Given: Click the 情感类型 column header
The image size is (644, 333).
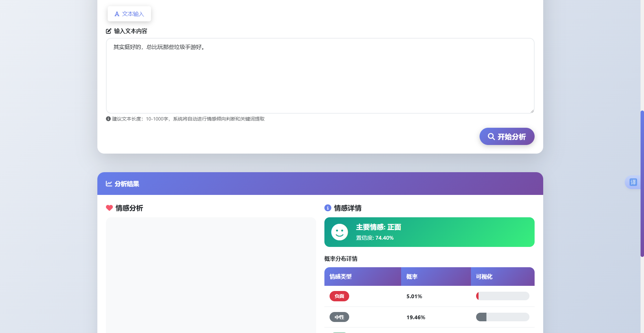Looking at the screenshot, I should click(x=363, y=277).
